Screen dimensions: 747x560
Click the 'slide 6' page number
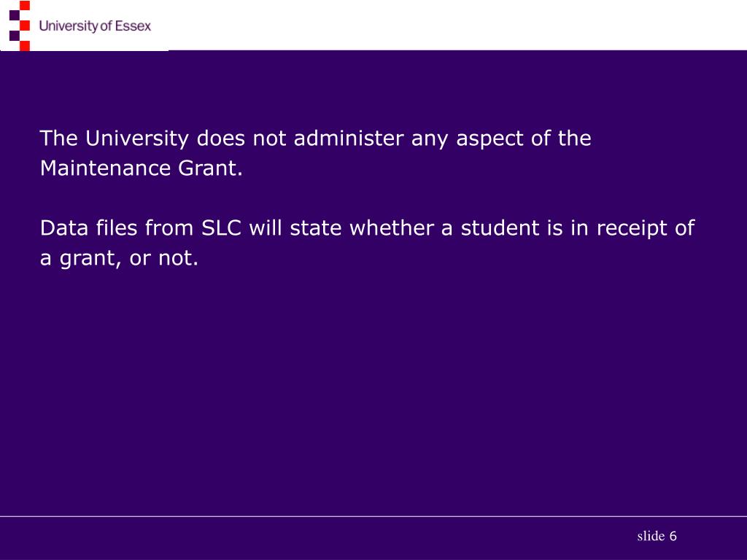(x=657, y=536)
